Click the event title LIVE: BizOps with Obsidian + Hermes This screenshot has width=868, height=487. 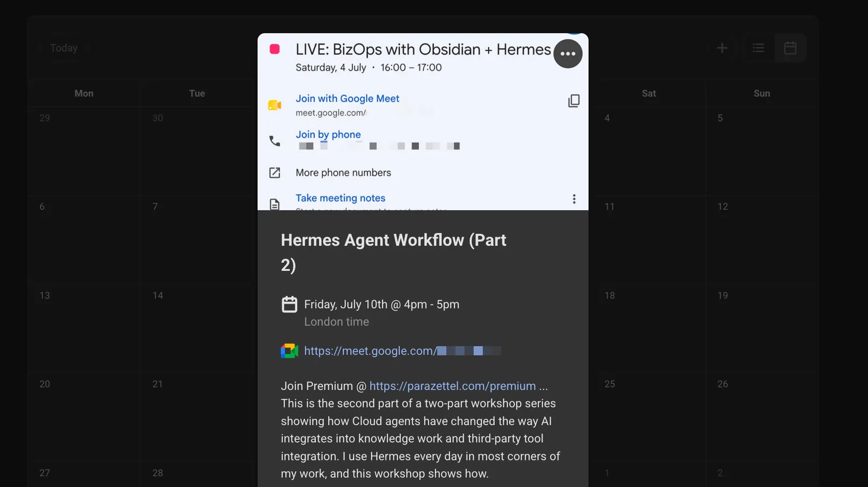click(x=423, y=49)
